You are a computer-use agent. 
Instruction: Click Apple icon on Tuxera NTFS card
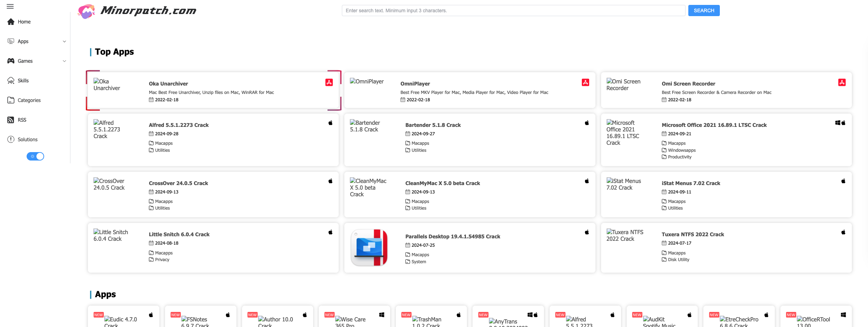click(x=843, y=232)
